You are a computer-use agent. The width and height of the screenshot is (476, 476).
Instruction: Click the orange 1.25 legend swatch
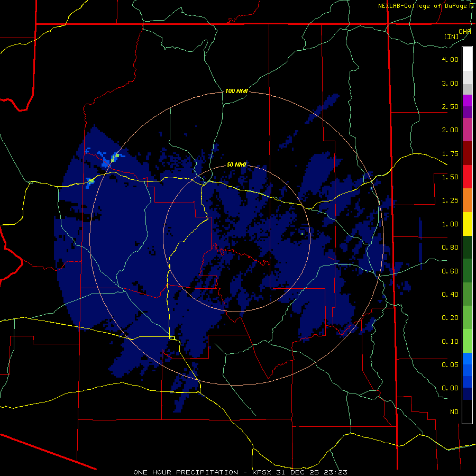467,200
